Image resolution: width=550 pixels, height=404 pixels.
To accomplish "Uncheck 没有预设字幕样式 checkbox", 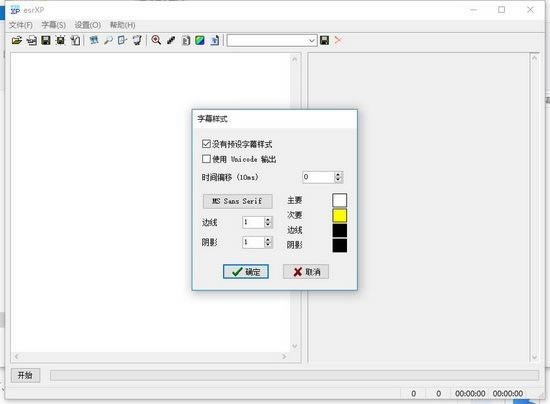I will pos(206,144).
